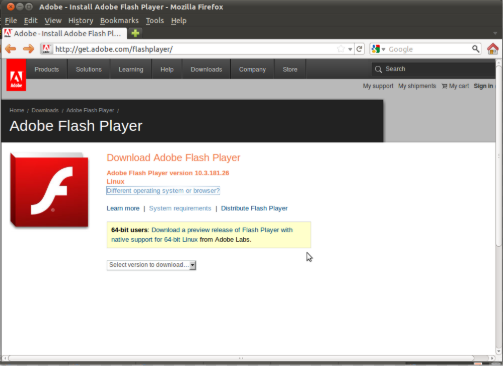Click the 64-bit Linux preview release link

[202, 235]
